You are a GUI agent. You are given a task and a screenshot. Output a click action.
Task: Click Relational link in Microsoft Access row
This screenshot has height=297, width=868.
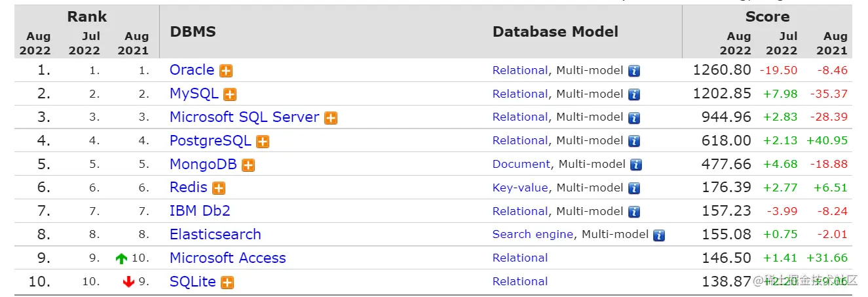[x=520, y=258]
